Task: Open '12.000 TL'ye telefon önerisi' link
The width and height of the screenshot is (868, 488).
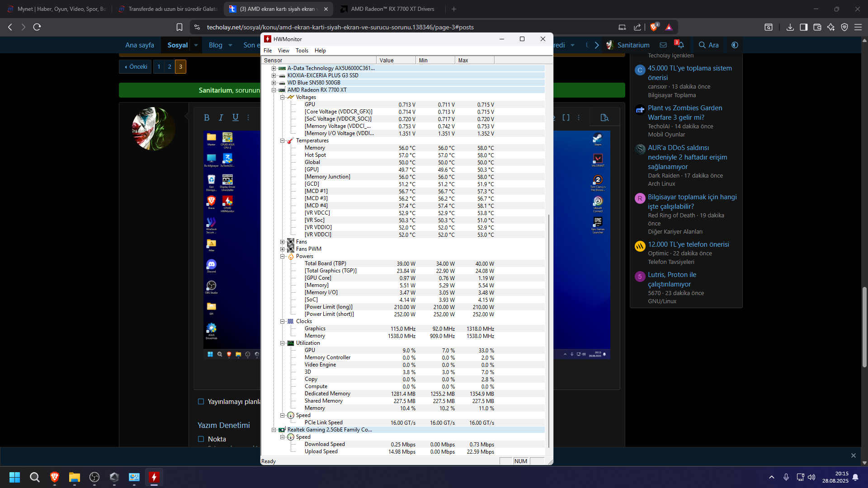Action: [x=689, y=244]
